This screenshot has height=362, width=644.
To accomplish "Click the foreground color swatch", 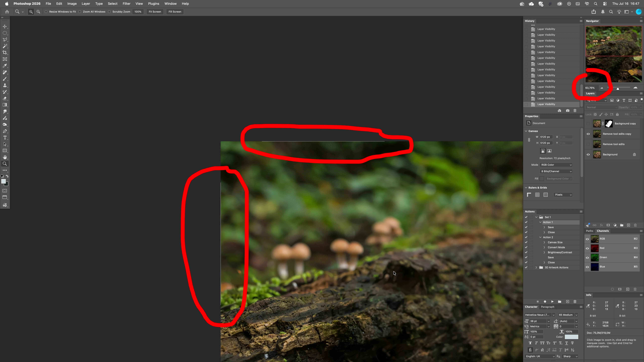I will (x=4, y=182).
